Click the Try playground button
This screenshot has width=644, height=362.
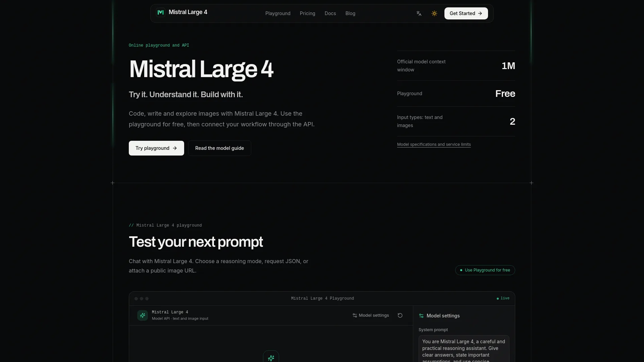pyautogui.click(x=156, y=148)
